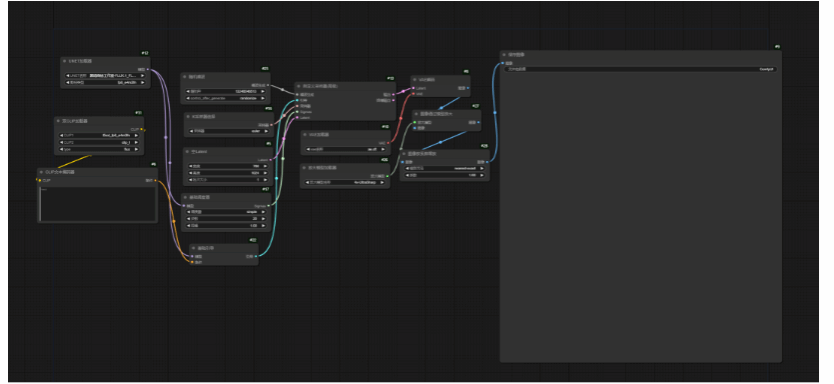Collapse the VAE loader node title dot

[305, 135]
